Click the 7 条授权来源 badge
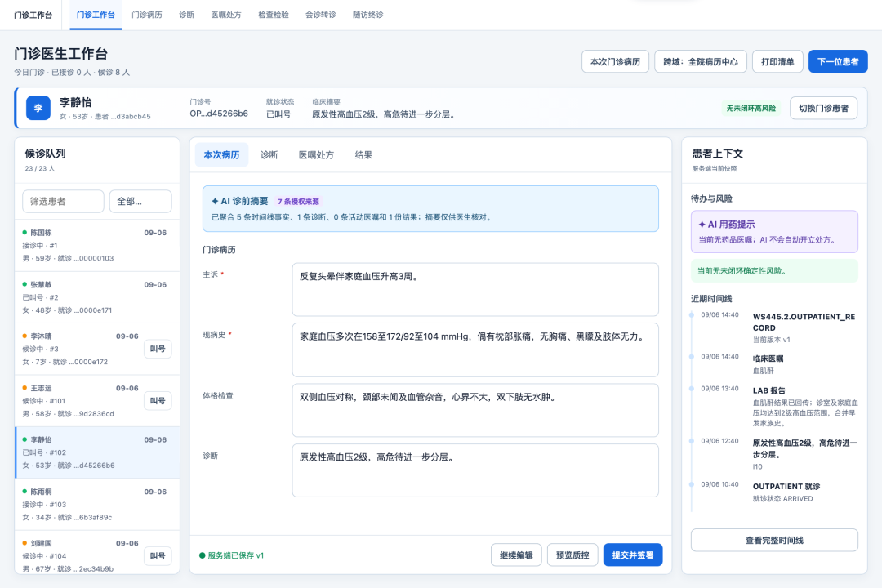 [x=298, y=202]
